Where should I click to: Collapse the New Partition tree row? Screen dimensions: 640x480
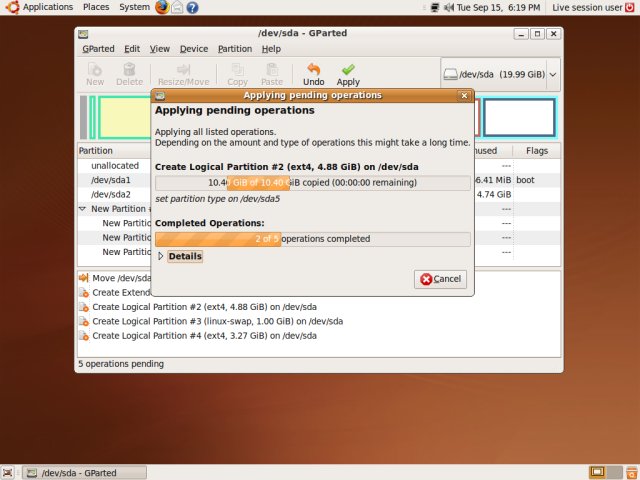82,209
